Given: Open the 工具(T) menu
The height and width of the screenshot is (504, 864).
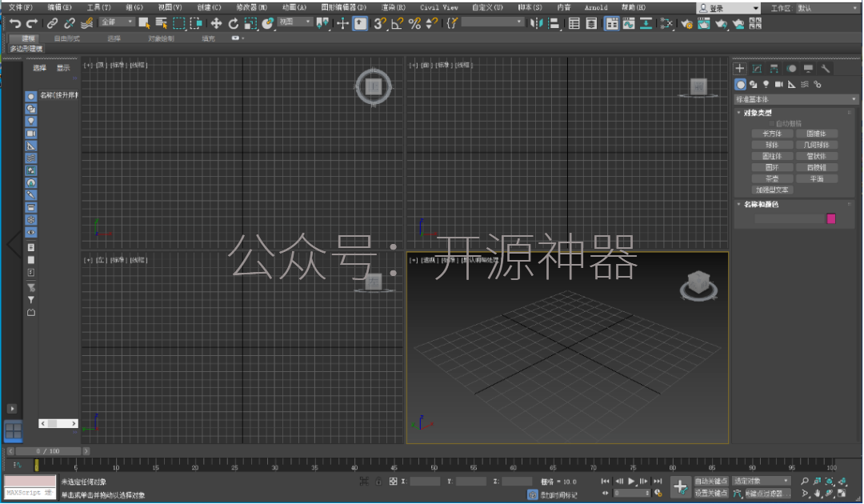Looking at the screenshot, I should (98, 8).
